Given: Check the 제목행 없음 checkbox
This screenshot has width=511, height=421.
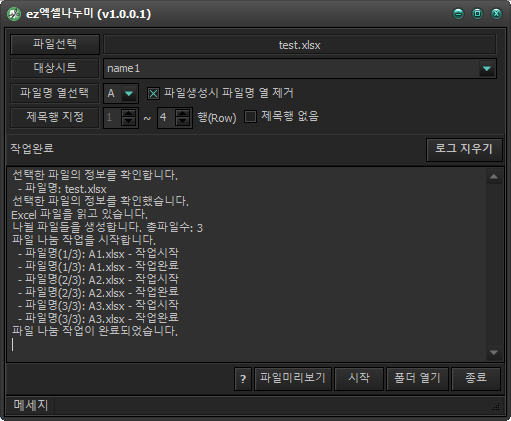Looking at the screenshot, I should [x=250, y=117].
